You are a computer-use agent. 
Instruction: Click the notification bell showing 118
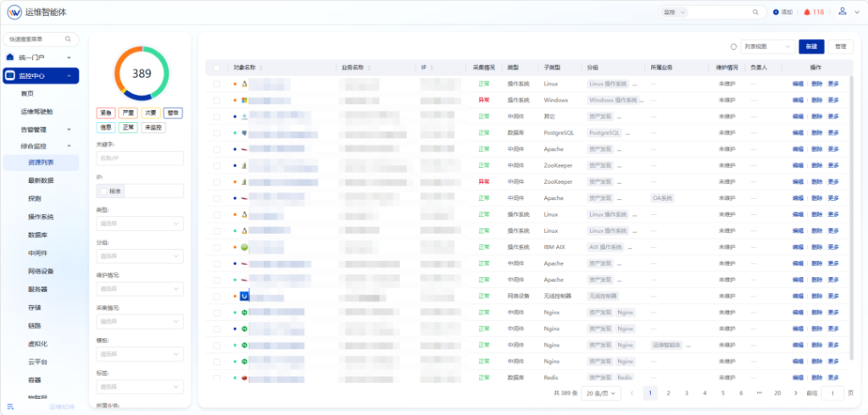(x=807, y=12)
